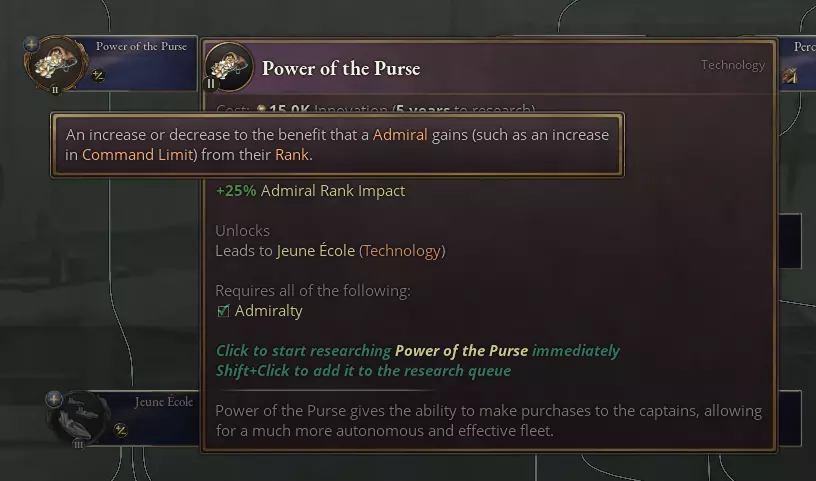Select the Jeune École tech card title
This screenshot has width=816, height=481.
tap(163, 402)
